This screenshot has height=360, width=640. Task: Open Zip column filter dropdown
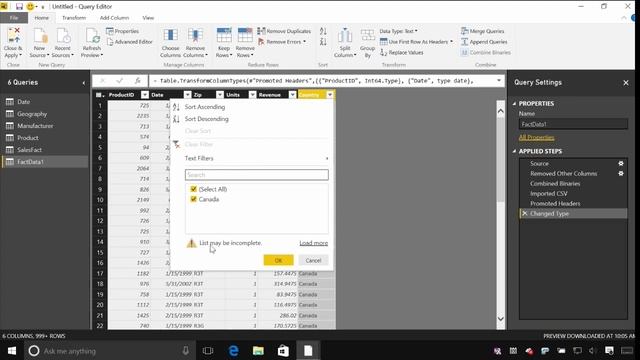click(x=220, y=95)
